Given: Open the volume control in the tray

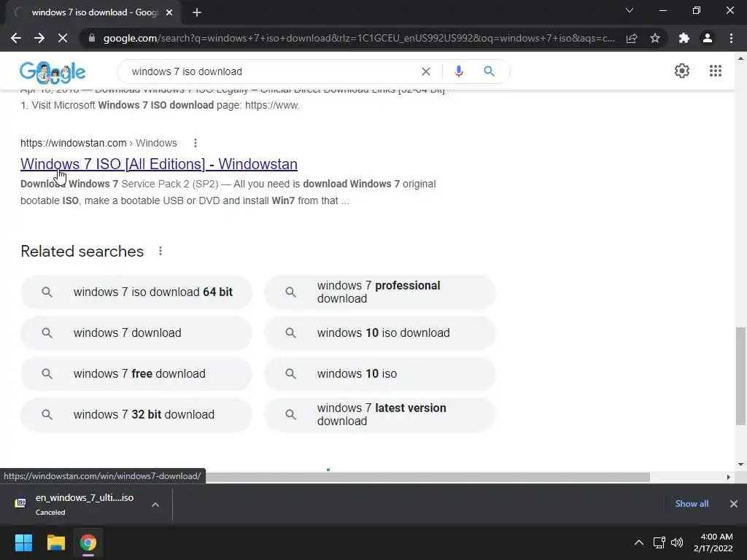Looking at the screenshot, I should (x=677, y=542).
